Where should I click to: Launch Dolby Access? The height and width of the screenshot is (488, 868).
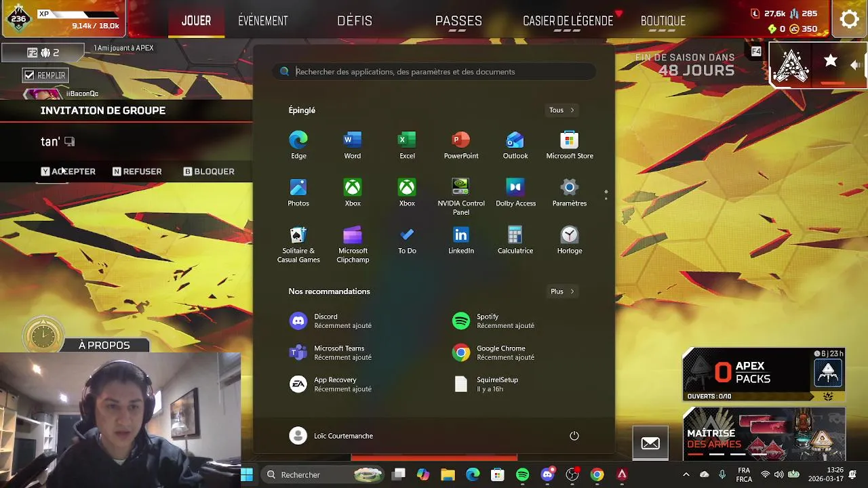pos(515,192)
